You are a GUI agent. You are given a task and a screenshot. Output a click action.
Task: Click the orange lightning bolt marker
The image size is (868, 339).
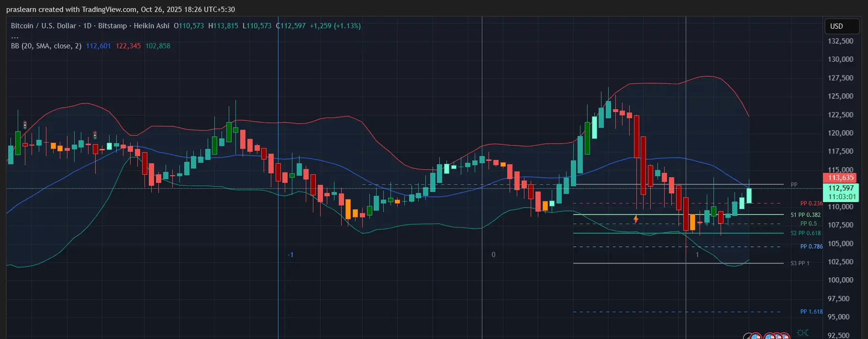[636, 219]
